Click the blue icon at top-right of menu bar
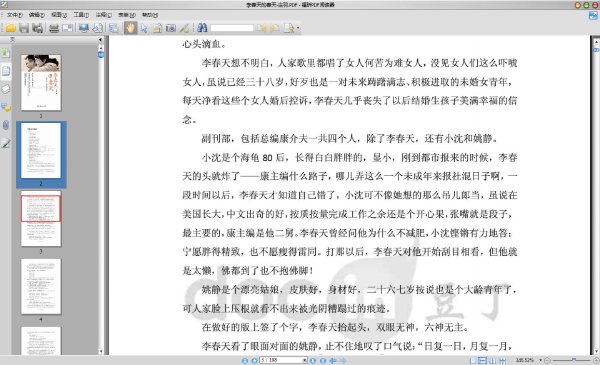The width and height of the screenshot is (600, 365). coord(593,15)
